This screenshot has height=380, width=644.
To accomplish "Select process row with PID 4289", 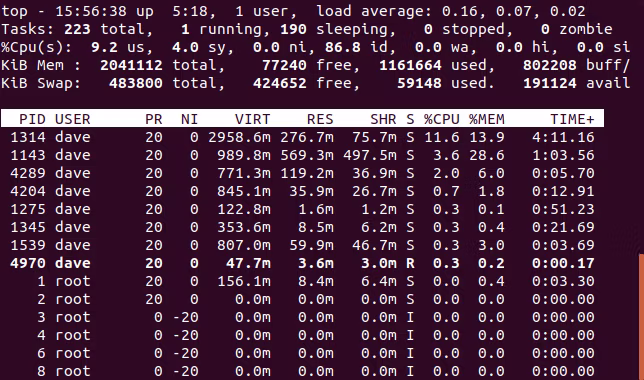I will [302, 173].
